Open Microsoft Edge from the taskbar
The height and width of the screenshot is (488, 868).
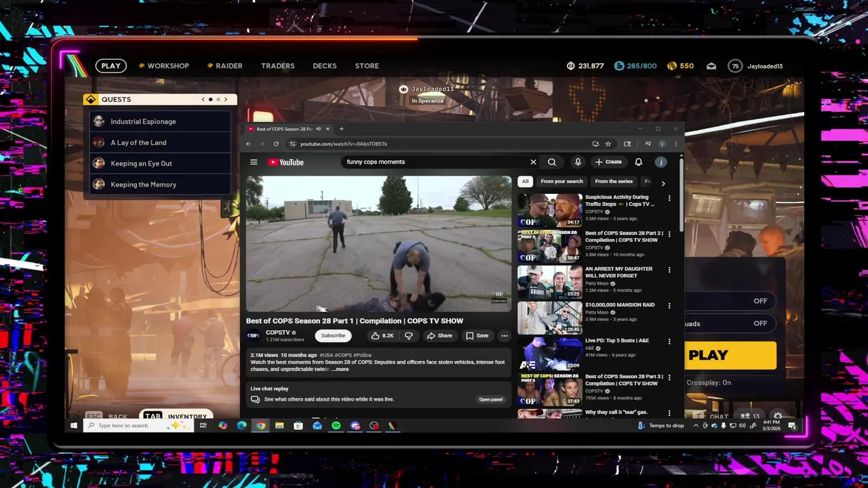tap(242, 426)
